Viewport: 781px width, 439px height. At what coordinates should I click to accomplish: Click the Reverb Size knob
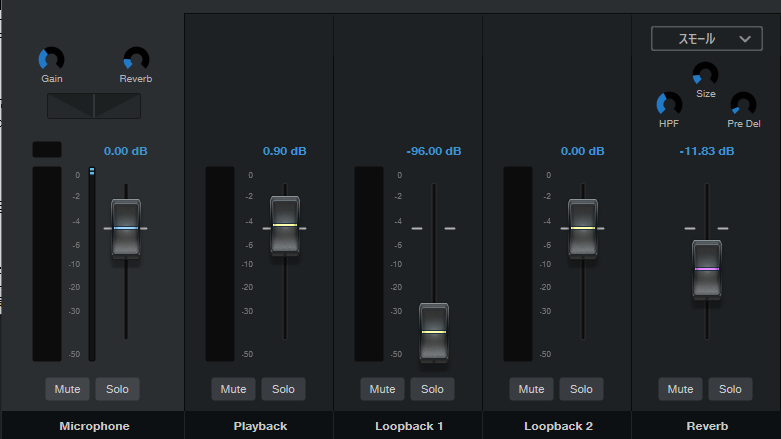click(x=705, y=74)
